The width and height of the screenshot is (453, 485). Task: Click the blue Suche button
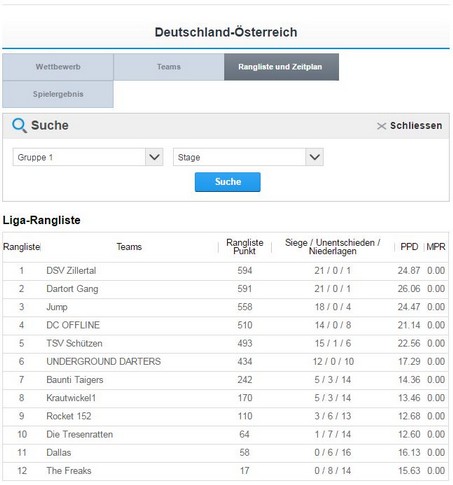[228, 182]
